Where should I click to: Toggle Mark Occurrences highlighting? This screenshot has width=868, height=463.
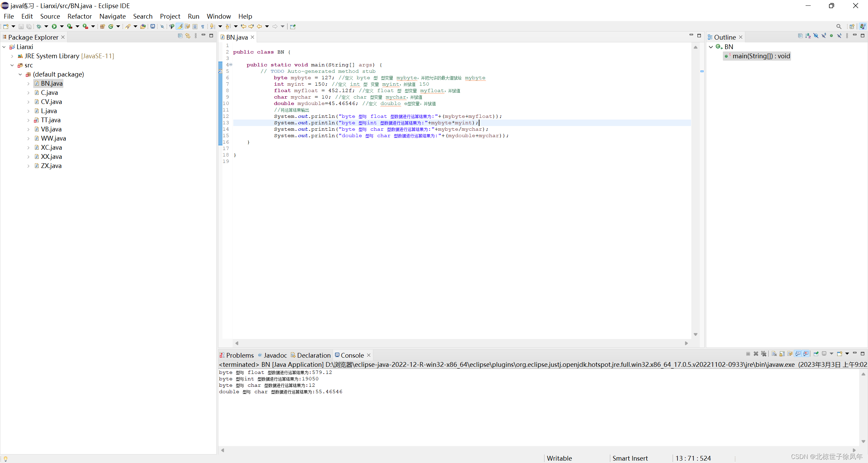click(x=180, y=26)
